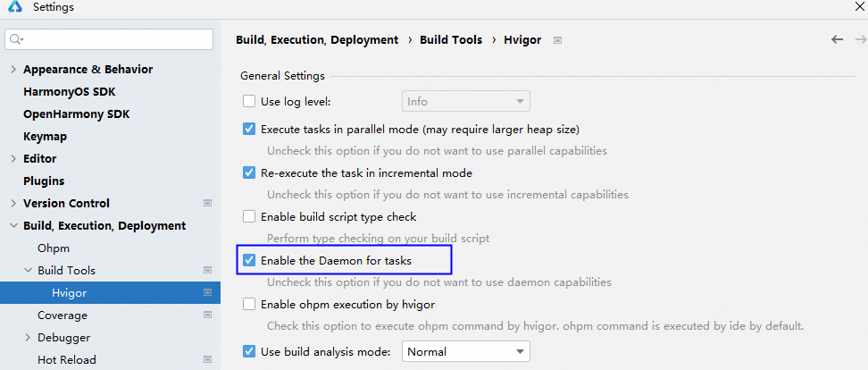Click project icon next to Version Control
Image resolution: width=868 pixels, height=370 pixels.
pyautogui.click(x=207, y=204)
